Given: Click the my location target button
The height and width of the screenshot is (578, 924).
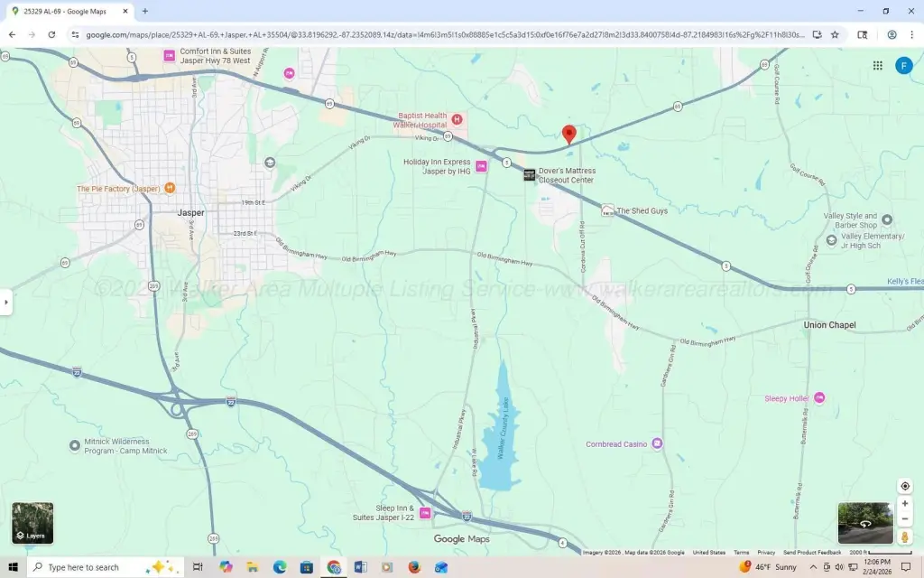Looking at the screenshot, I should (905, 486).
